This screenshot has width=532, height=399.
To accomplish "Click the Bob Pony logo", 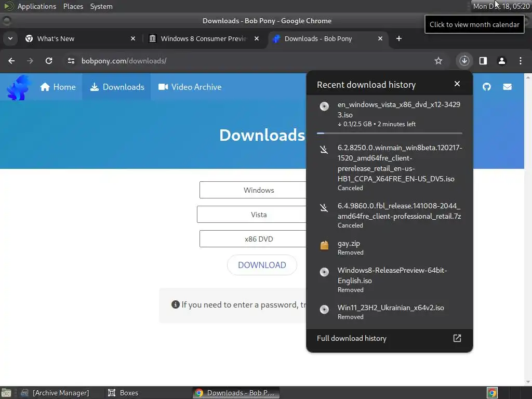I will tap(19, 87).
